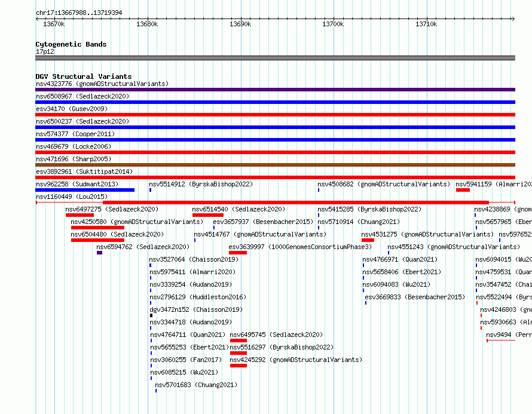Select nsv4551243 (gnomADStructuralVariants) label
The height and width of the screenshot is (414, 532).
pyautogui.click(x=454, y=247)
